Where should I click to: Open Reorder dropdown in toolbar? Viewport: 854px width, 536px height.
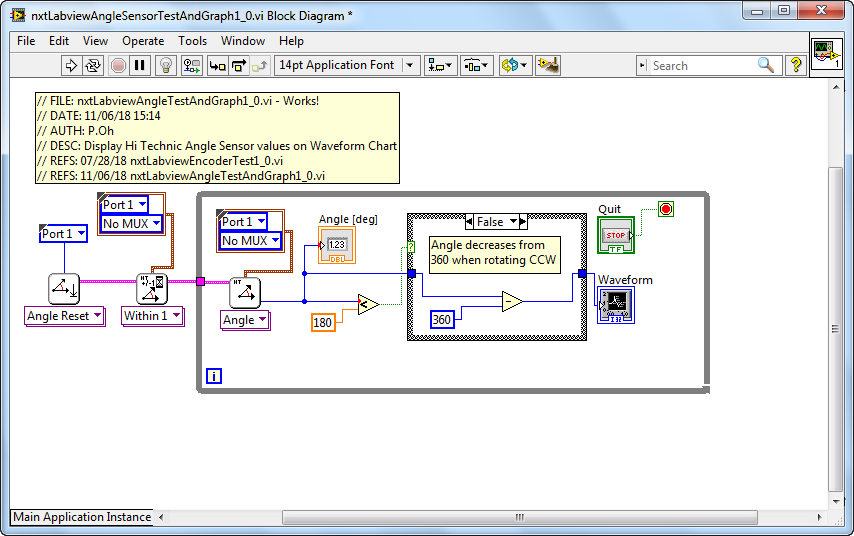pyautogui.click(x=515, y=66)
